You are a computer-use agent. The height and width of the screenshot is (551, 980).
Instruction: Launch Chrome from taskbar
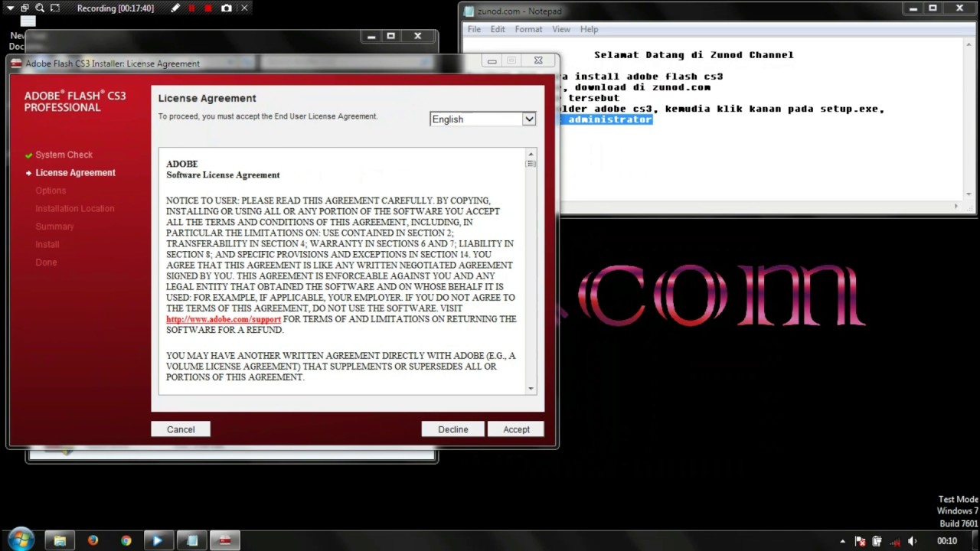coord(126,540)
